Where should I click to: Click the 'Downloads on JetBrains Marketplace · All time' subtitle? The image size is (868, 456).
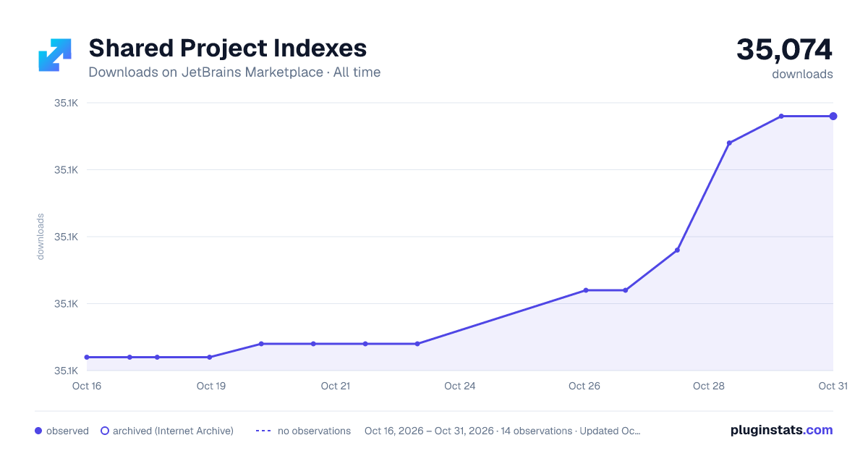[234, 72]
